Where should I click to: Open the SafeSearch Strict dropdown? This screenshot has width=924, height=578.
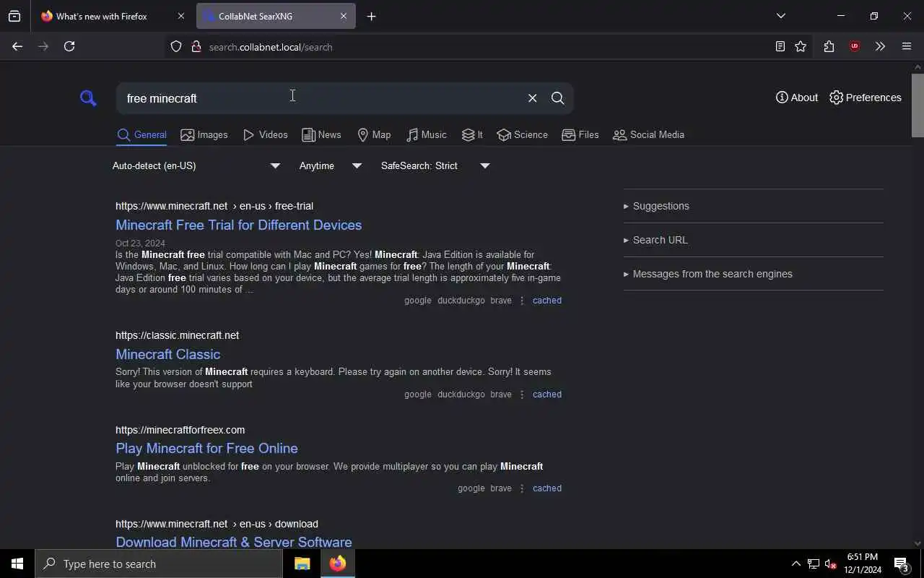coord(435,166)
